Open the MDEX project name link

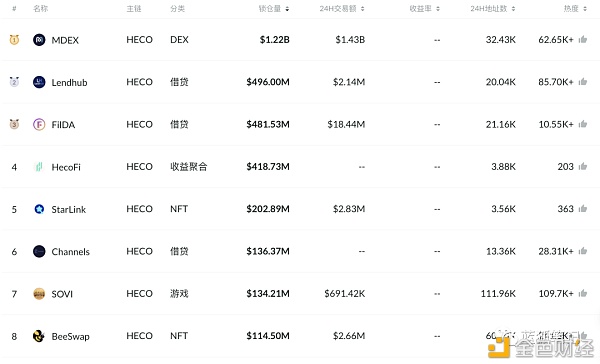(65, 40)
